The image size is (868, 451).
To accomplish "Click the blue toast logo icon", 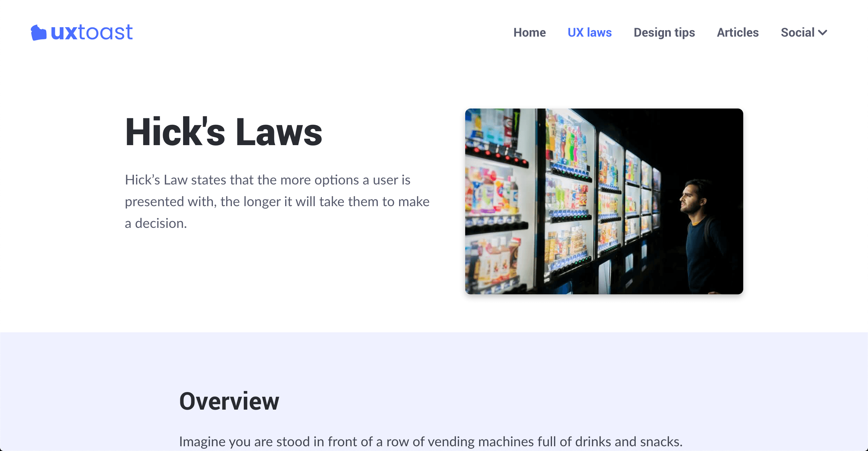I will 38,33.
